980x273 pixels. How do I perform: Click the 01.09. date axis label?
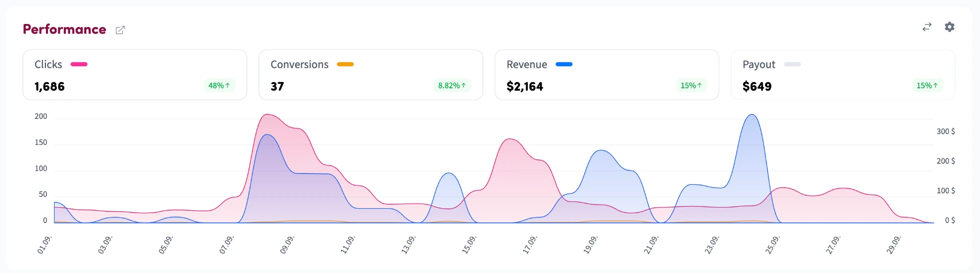tap(45, 244)
